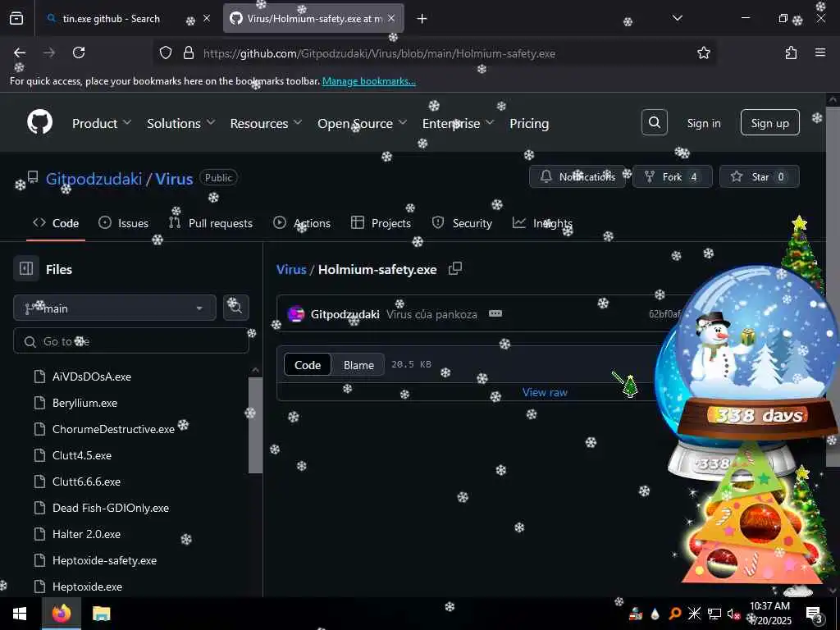Click the network icon in system tray
Image resolution: width=840 pixels, height=630 pixels.
click(714, 614)
